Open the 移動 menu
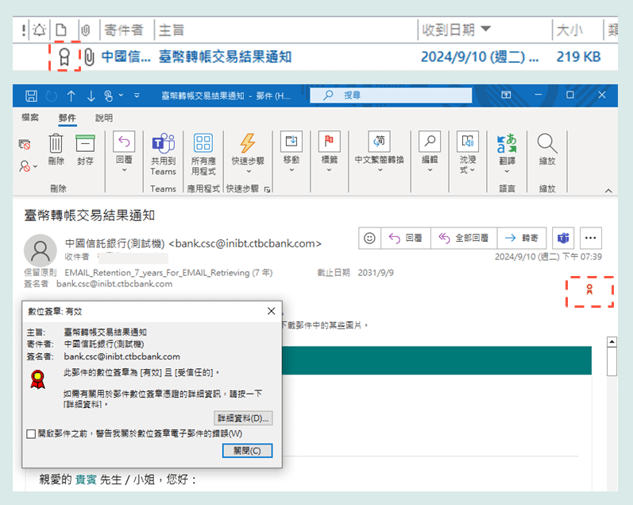 click(291, 152)
